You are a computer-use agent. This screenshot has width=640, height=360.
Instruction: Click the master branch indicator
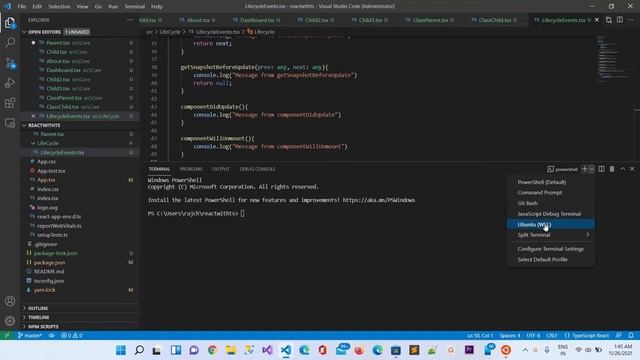[30, 335]
